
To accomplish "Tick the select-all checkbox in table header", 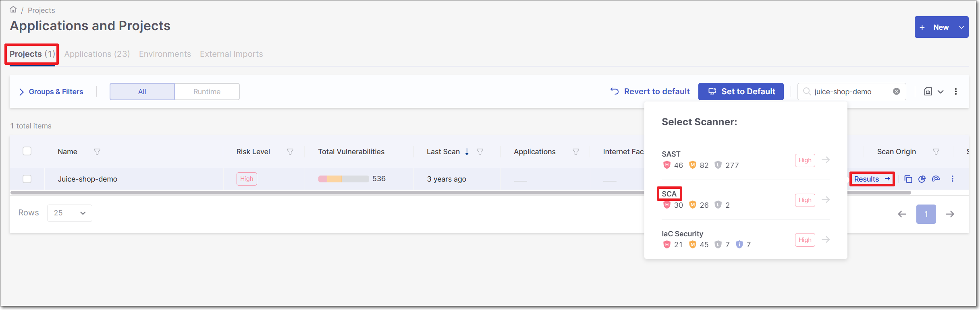I will 27,151.
